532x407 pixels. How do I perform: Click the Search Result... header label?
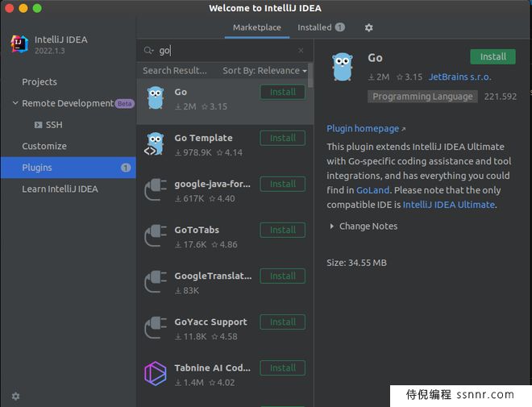[175, 71]
